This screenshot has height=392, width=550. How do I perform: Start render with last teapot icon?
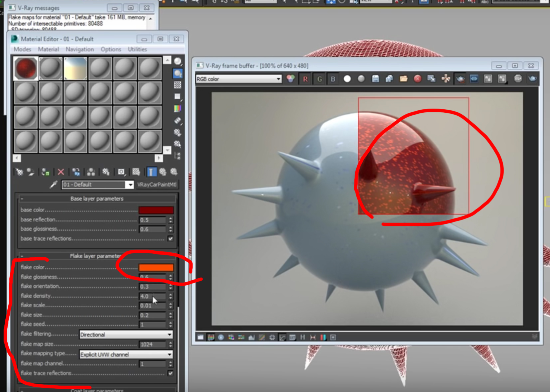point(532,79)
